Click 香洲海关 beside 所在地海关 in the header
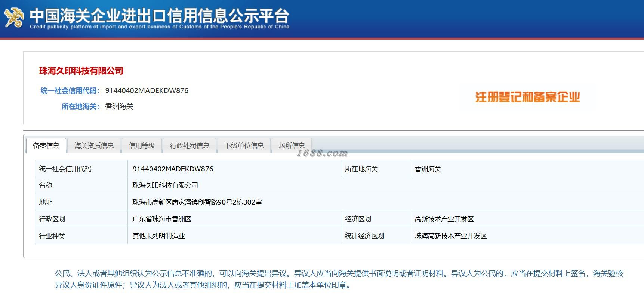The height and width of the screenshot is (304, 644). pos(119,107)
